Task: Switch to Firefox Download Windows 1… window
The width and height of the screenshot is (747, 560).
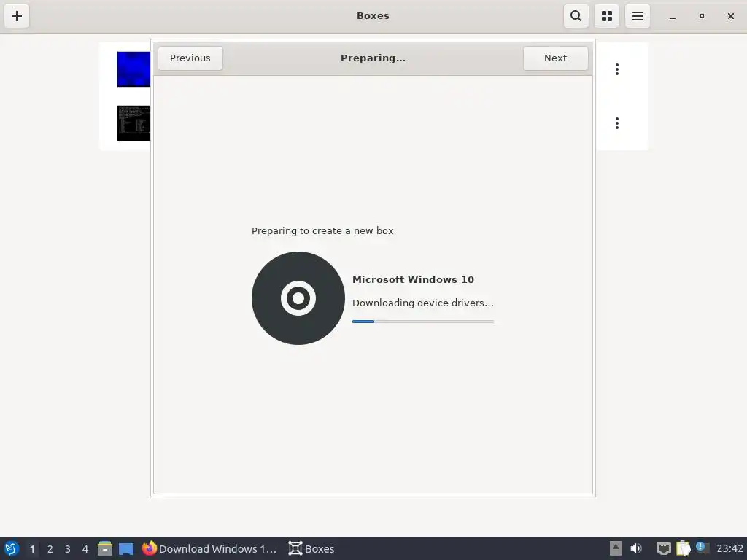Action: [x=209, y=548]
